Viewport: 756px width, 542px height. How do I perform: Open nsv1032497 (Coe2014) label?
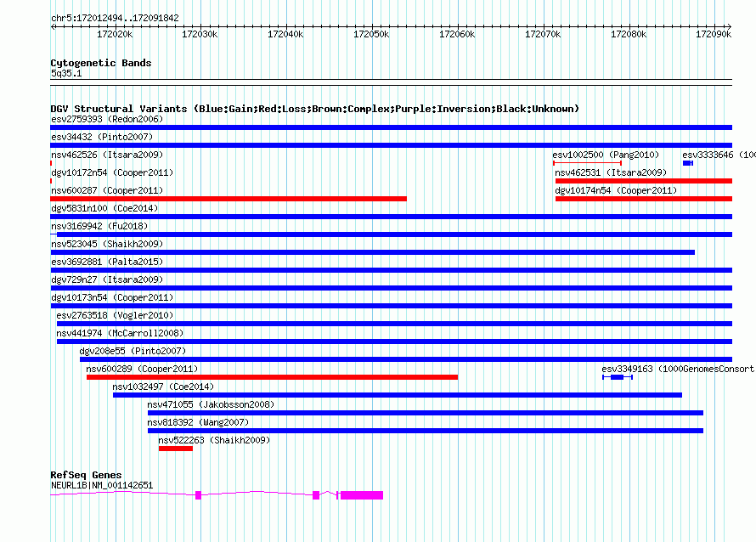163,387
